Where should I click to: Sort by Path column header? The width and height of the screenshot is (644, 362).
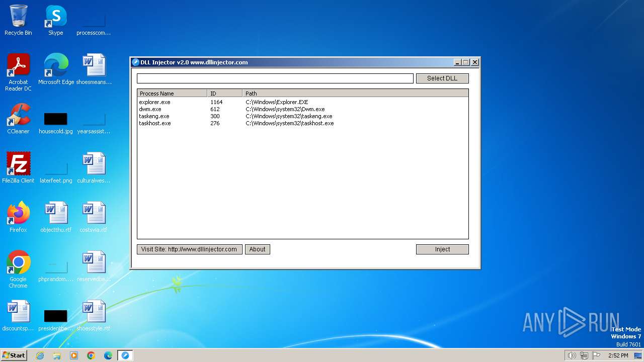[355, 93]
